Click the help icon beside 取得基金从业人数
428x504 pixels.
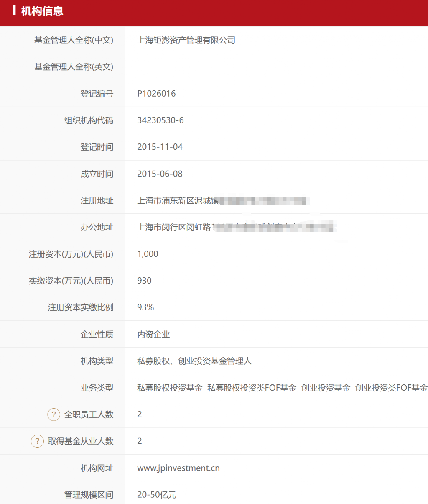coord(37,441)
